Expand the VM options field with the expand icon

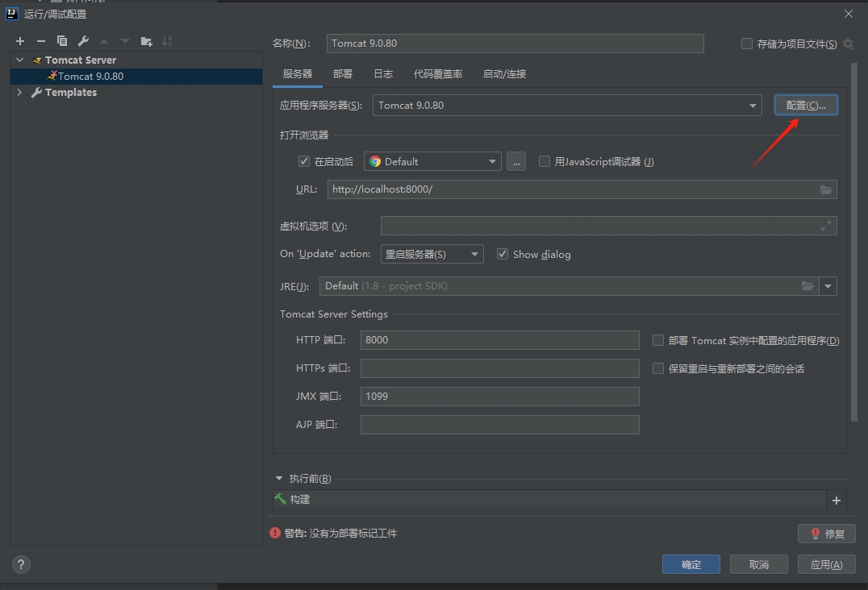826,226
